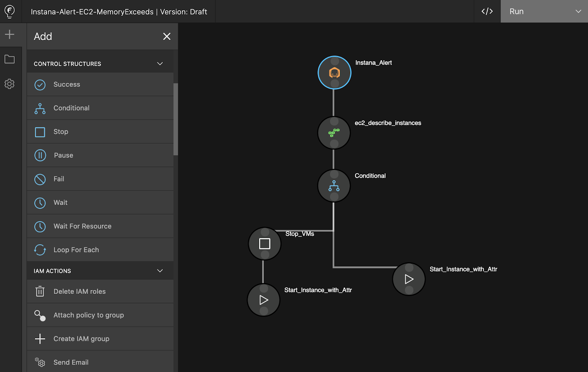
Task: Collapse the IAM Actions section
Action: [160, 271]
